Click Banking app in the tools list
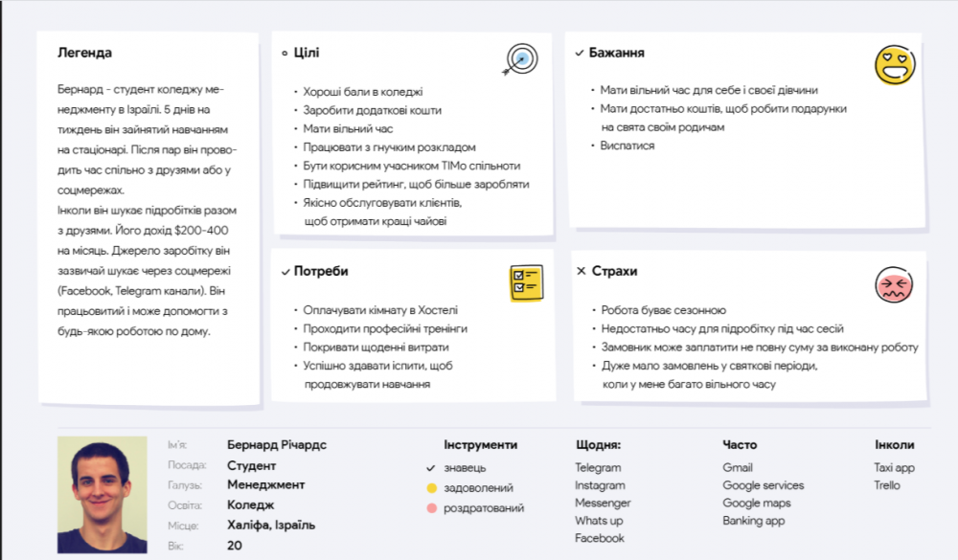The height and width of the screenshot is (560, 958). coord(753,521)
